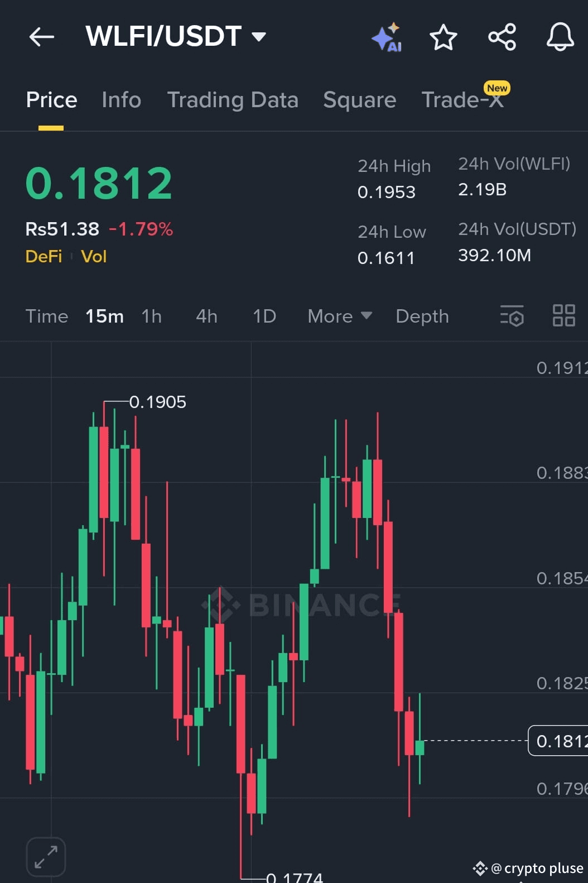
Task: Tap the 24h High value 0.1953
Action: click(x=387, y=192)
